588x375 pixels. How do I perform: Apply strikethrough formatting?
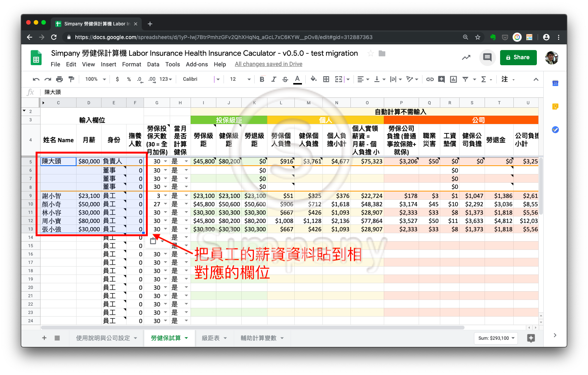coord(285,79)
